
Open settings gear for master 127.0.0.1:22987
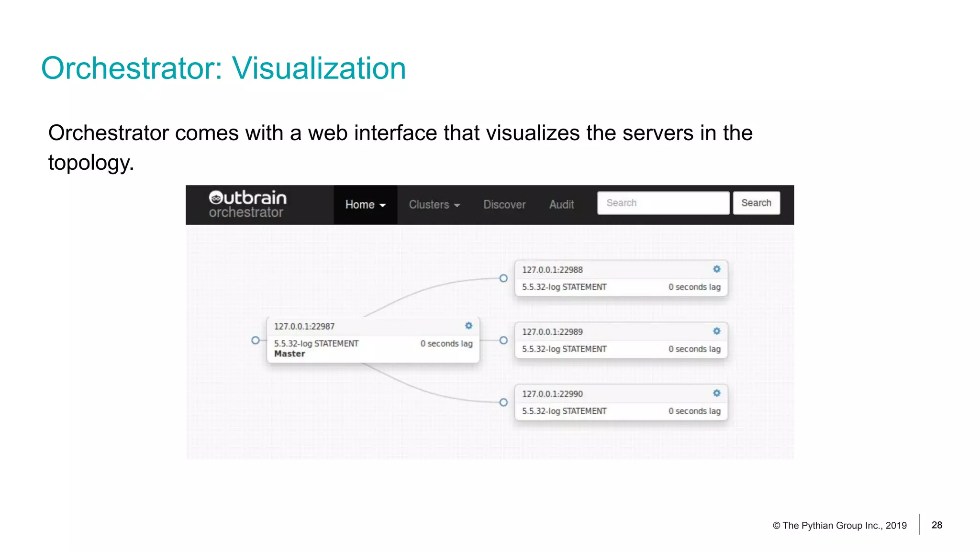(468, 326)
